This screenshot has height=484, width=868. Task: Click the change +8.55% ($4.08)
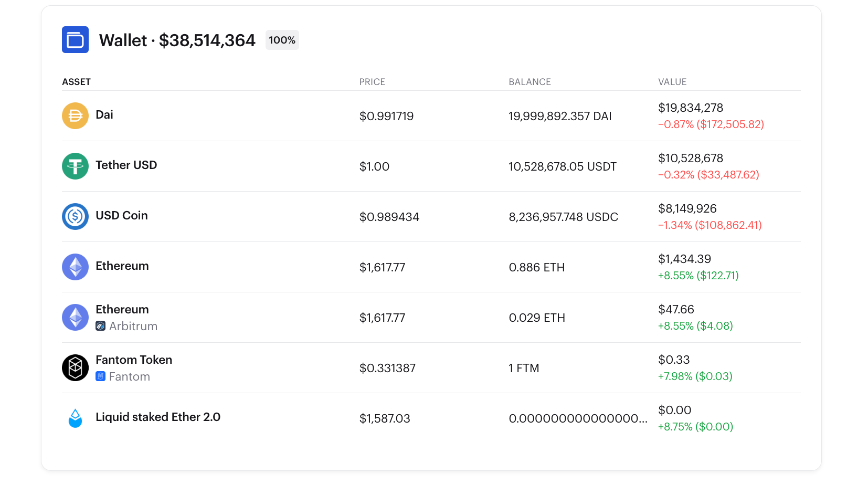click(695, 326)
